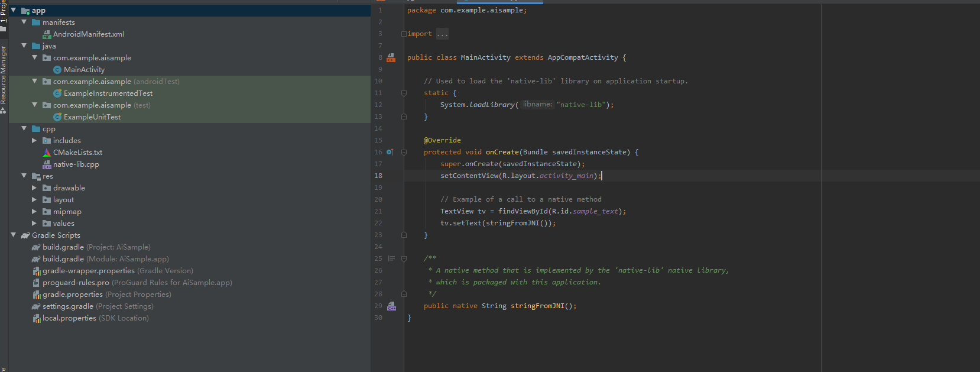
Task: Click the settings.gradle file icon
Action: 36,306
